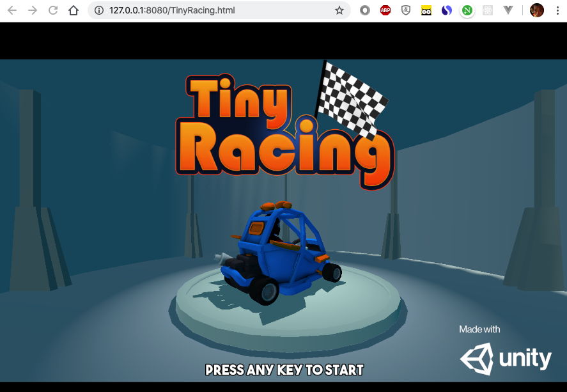Click the gray ring-shaped extension icon

tap(365, 11)
